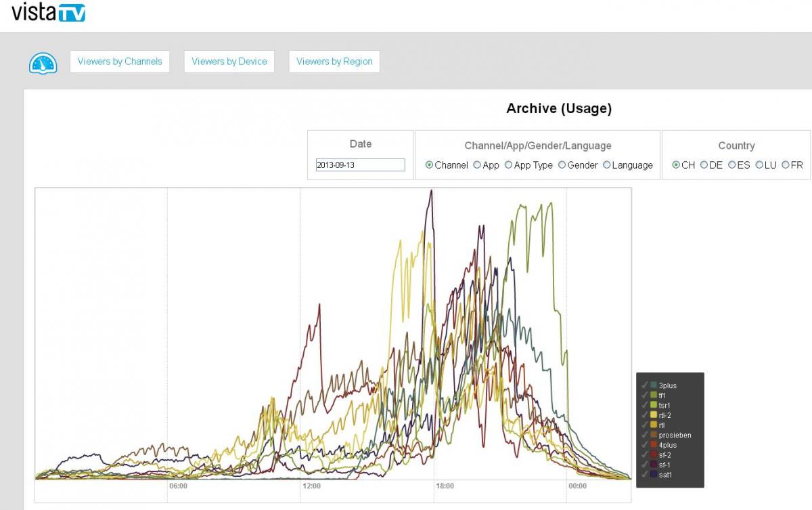Toggle the sat1 legend checkmark
Screen dimensions: 812x510
(x=645, y=475)
